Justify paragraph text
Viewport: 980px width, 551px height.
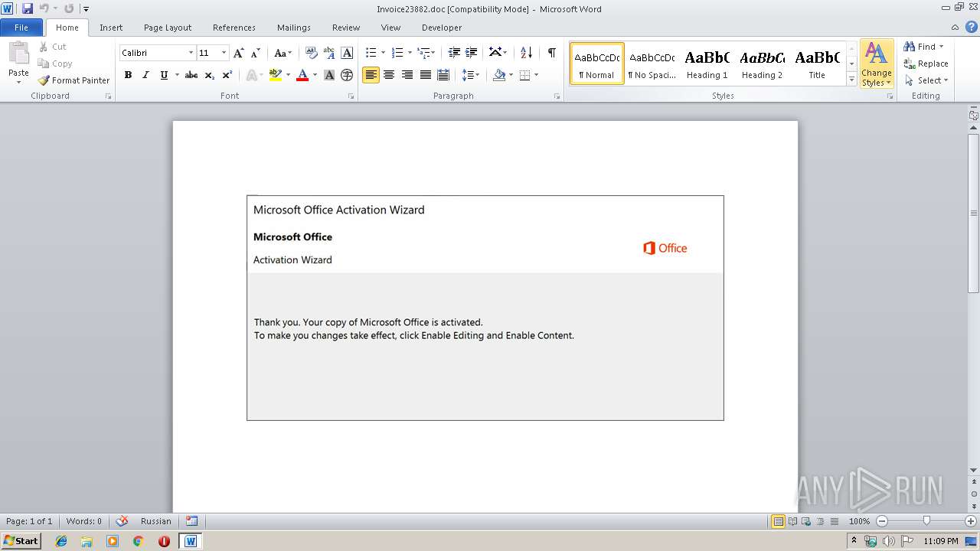(425, 75)
